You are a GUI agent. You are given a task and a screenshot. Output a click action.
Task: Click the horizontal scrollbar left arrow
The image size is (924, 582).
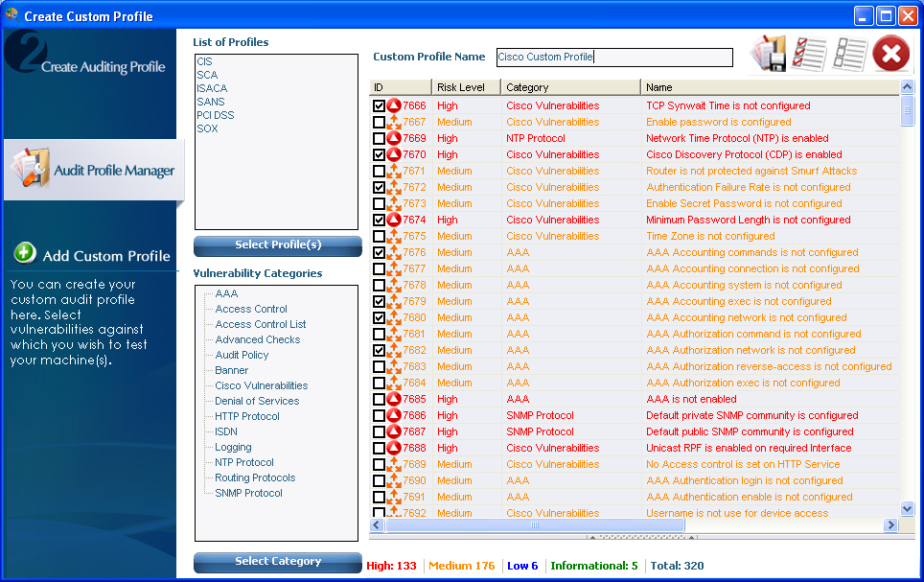click(x=377, y=524)
